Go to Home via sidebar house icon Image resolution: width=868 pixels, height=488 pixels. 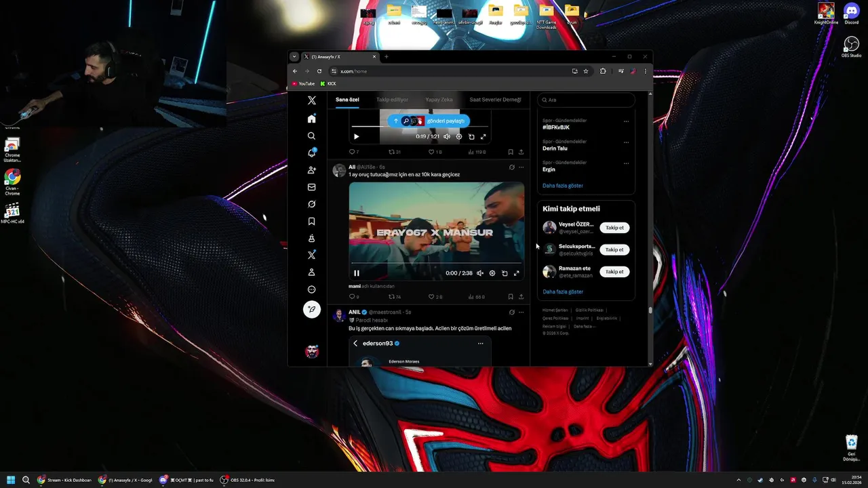(x=311, y=119)
